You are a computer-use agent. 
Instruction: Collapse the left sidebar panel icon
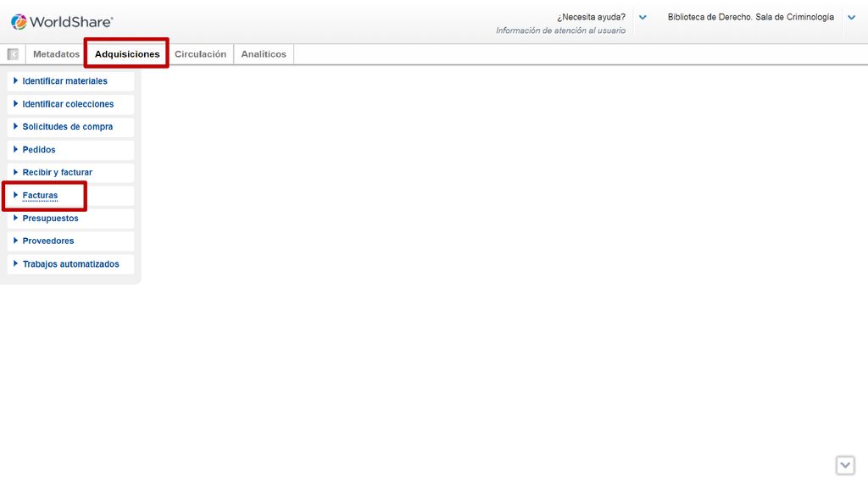click(13, 54)
